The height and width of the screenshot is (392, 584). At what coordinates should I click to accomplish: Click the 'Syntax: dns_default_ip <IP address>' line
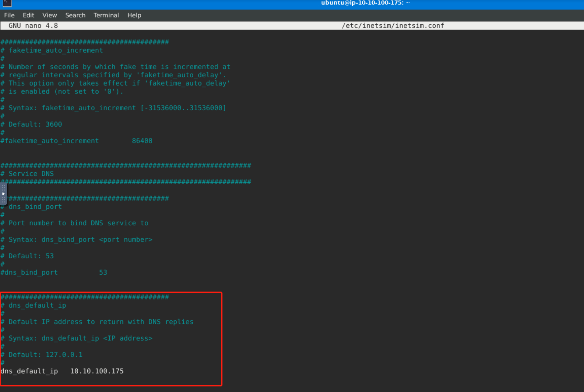pos(76,338)
